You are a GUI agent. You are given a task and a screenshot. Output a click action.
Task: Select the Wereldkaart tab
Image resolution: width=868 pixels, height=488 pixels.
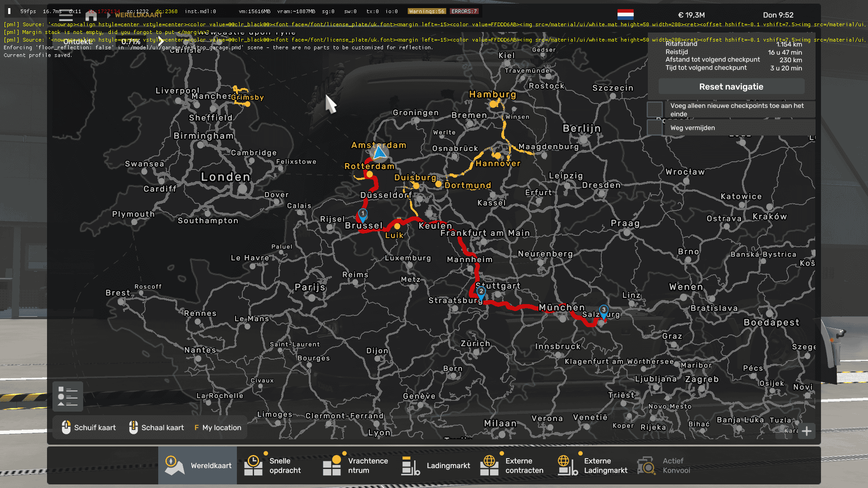tap(198, 465)
